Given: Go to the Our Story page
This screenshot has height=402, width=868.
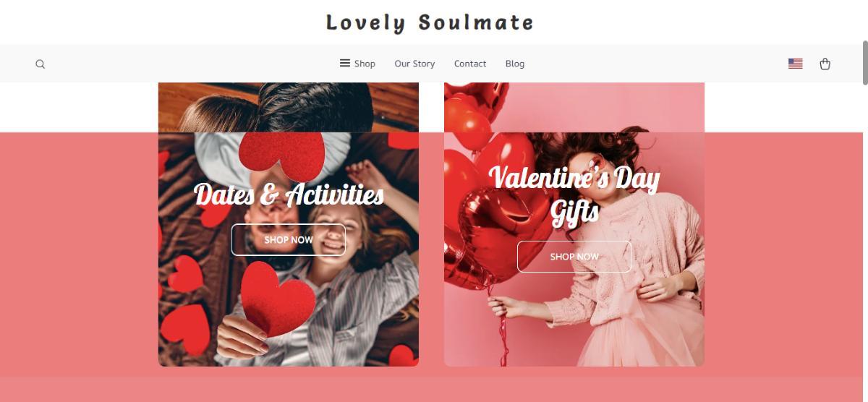Looking at the screenshot, I should 414,64.
